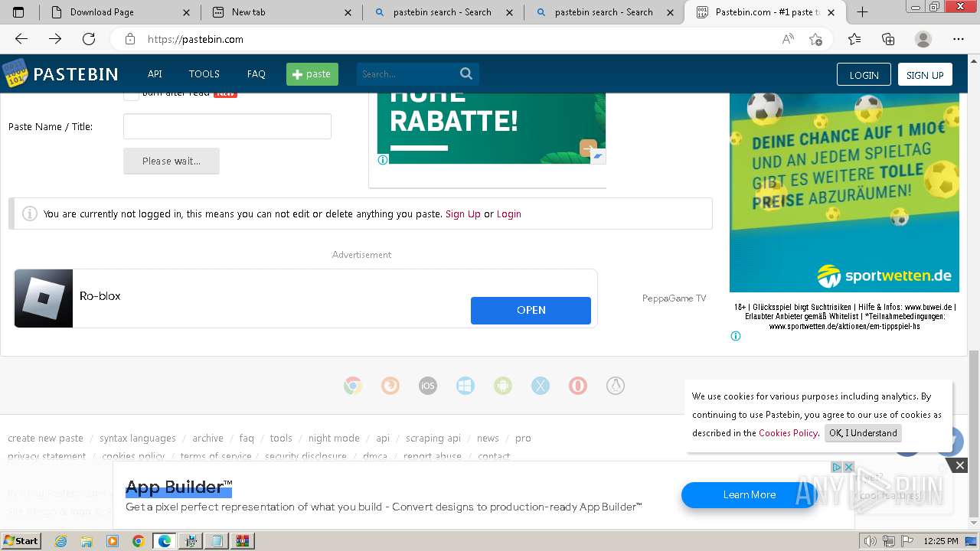
Task: Add this page to favorites star icon
Action: click(x=816, y=39)
